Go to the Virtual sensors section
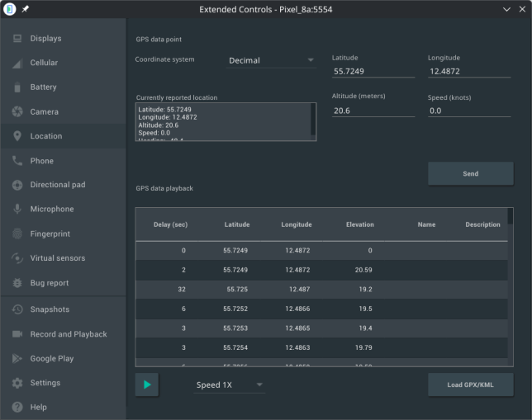The height and width of the screenshot is (420, 532). point(64,258)
